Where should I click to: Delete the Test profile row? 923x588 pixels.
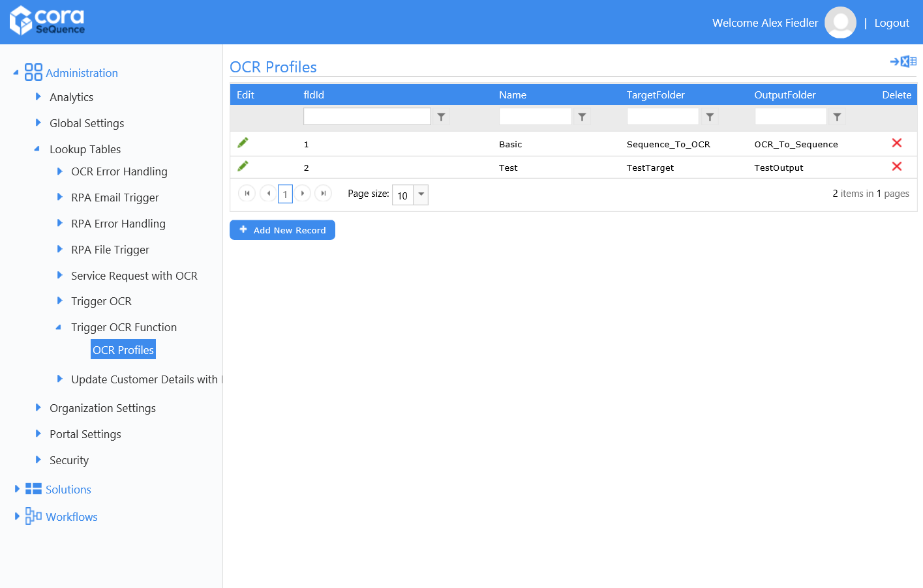(897, 166)
